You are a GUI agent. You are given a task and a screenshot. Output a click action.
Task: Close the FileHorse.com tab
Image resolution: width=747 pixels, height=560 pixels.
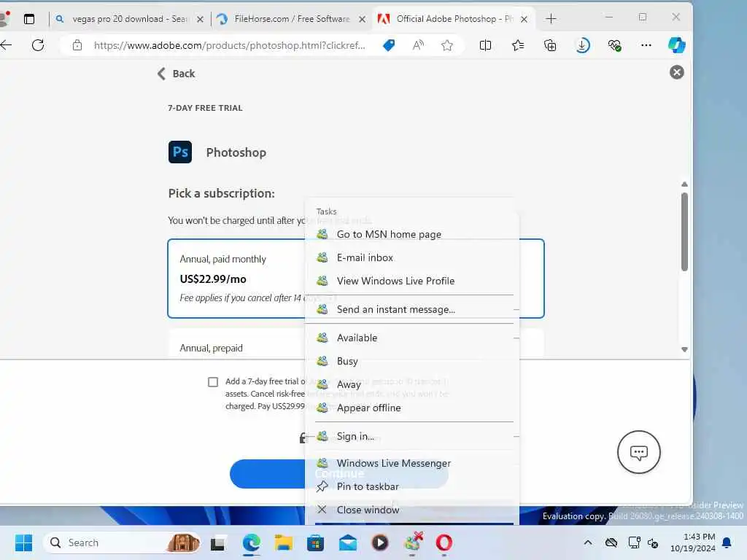tap(362, 19)
